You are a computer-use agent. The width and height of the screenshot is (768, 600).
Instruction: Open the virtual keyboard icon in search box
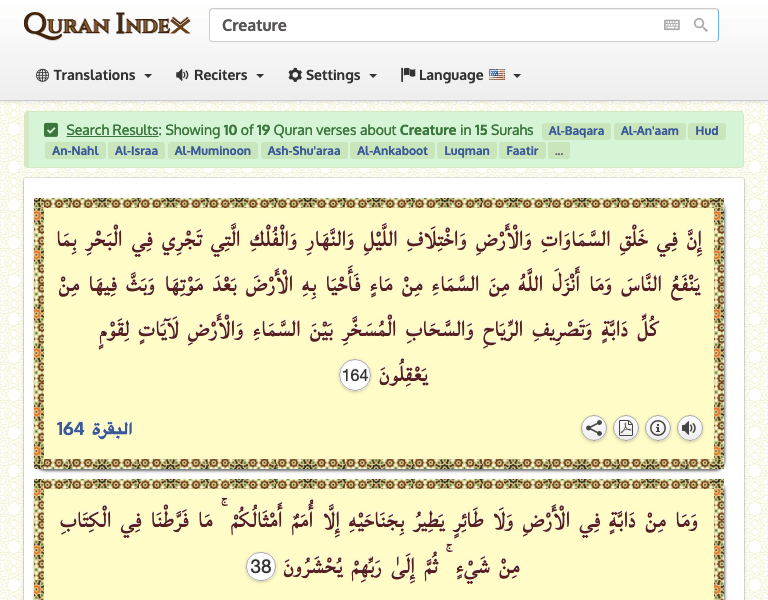[672, 25]
